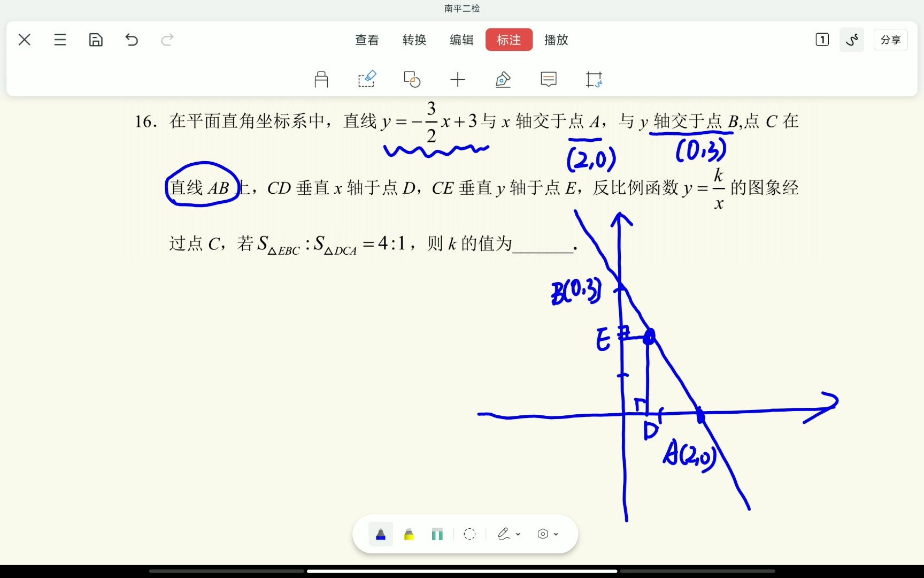Close the document with the X icon
Viewport: 924px width, 578px height.
[x=25, y=40]
